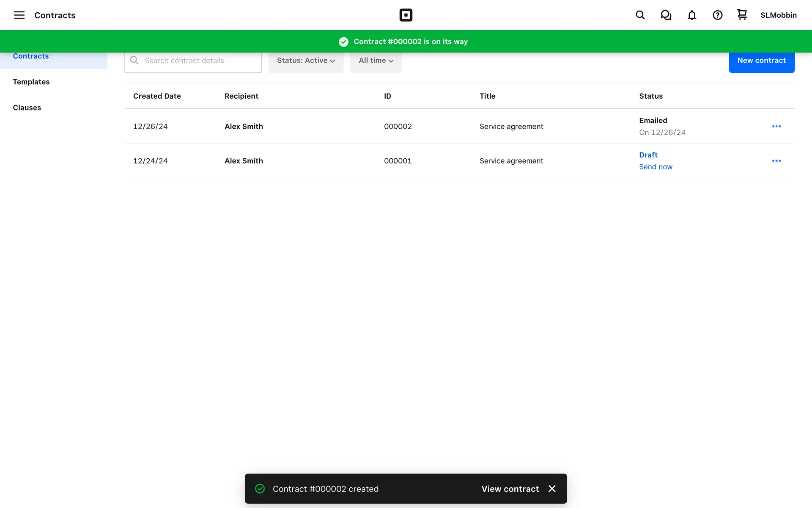Click the Square logo icon
The width and height of the screenshot is (812, 508).
pos(406,15)
